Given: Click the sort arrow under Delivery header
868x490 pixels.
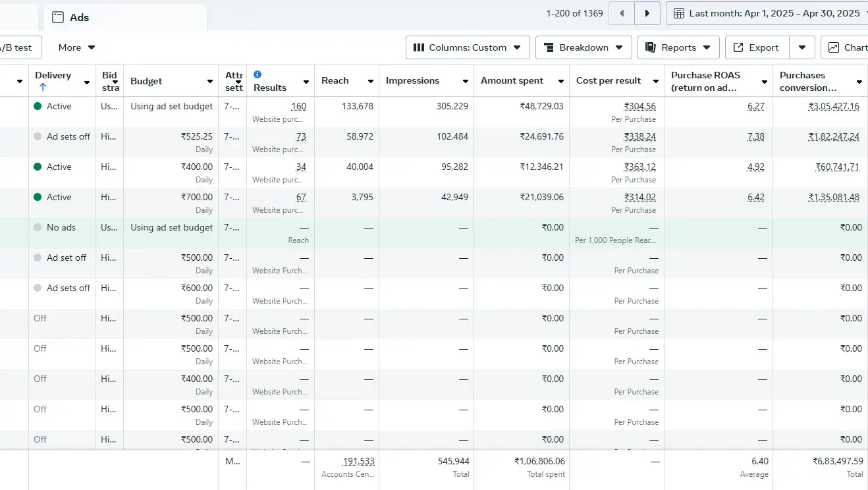Looking at the screenshot, I should [43, 86].
